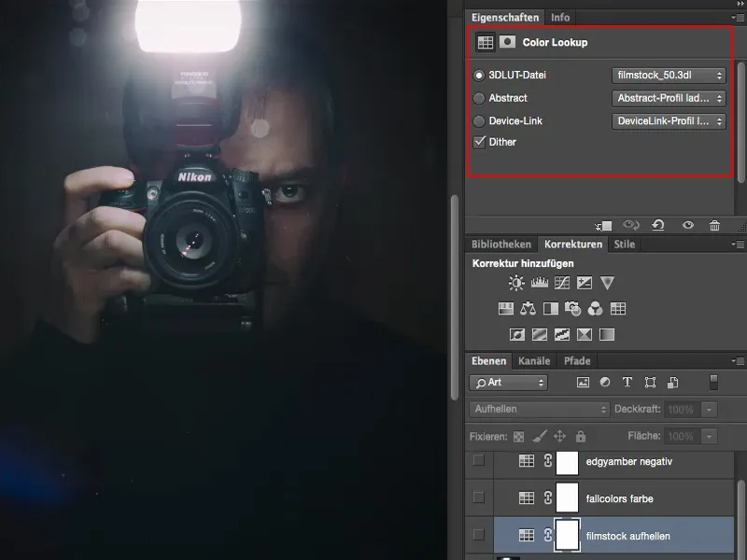The width and height of the screenshot is (747, 560).
Task: Add Schwarzweiß adjustment icon
Action: coord(551,309)
